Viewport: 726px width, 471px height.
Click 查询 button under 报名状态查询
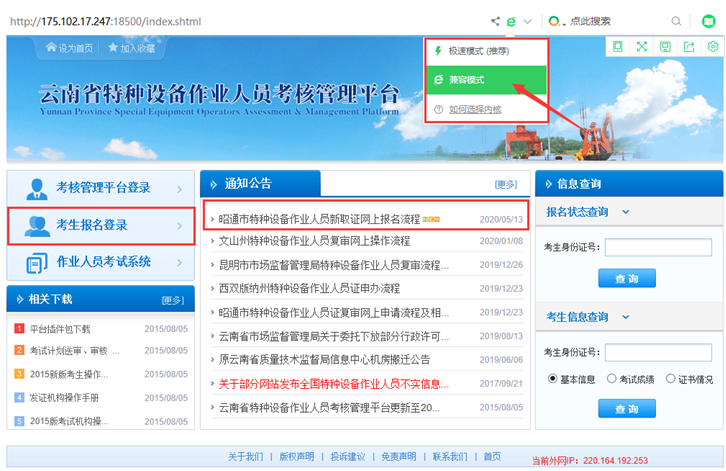coord(626,278)
